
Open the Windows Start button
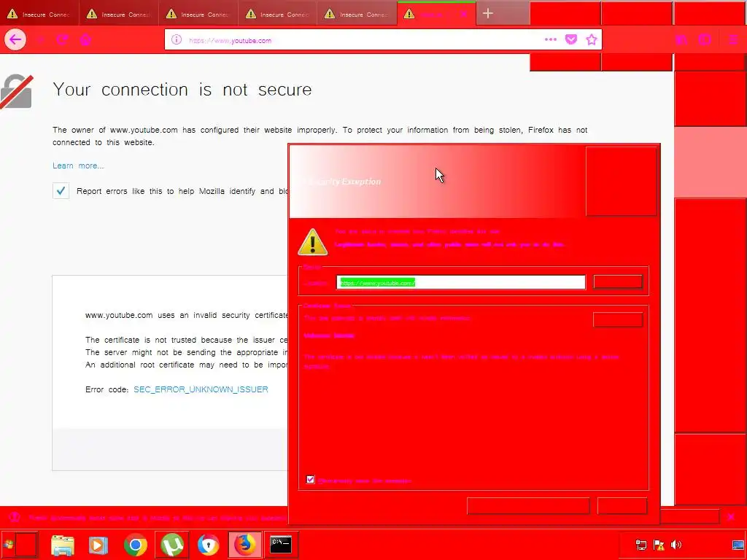point(20,545)
